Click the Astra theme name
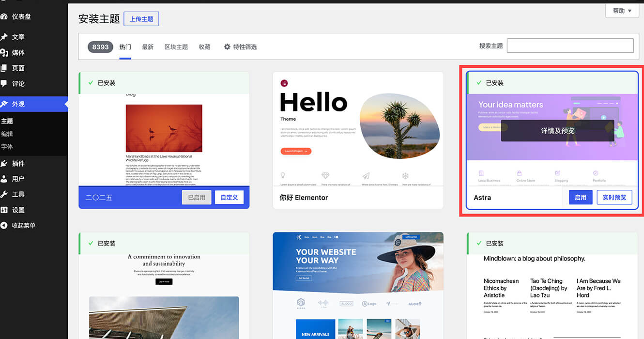The image size is (644, 339). click(482, 198)
